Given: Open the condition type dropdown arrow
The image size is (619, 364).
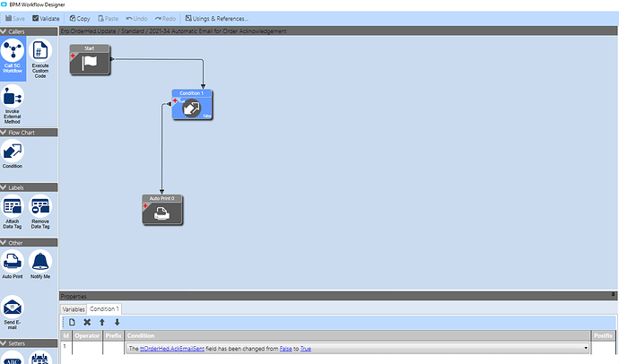Looking at the screenshot, I should 586,348.
